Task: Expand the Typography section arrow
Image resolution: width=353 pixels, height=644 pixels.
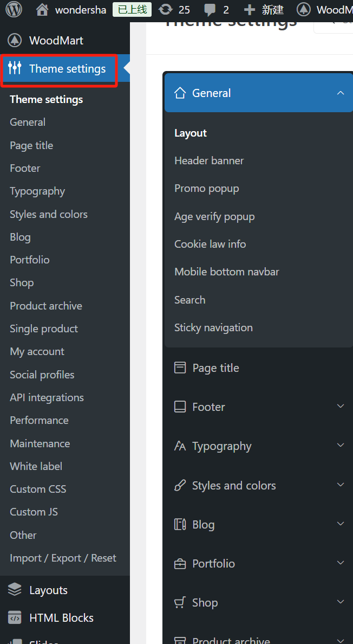Action: (341, 446)
